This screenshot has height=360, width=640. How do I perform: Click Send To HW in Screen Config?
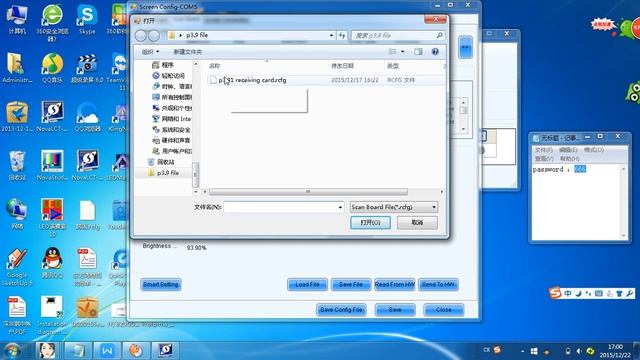tap(438, 284)
